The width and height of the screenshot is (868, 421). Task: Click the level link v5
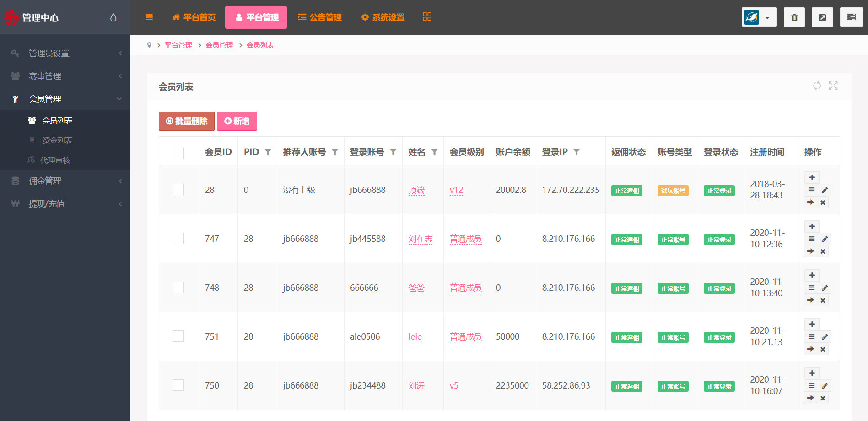[454, 385]
